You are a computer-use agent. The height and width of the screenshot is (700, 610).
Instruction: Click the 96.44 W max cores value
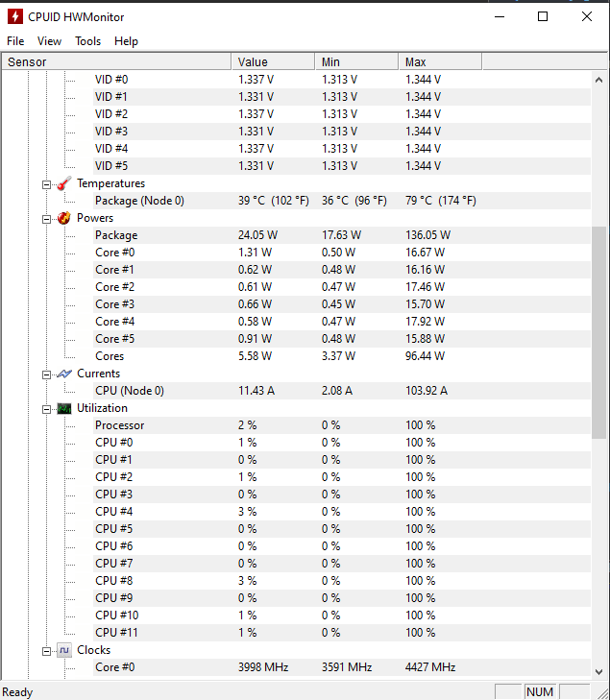pyautogui.click(x=425, y=356)
